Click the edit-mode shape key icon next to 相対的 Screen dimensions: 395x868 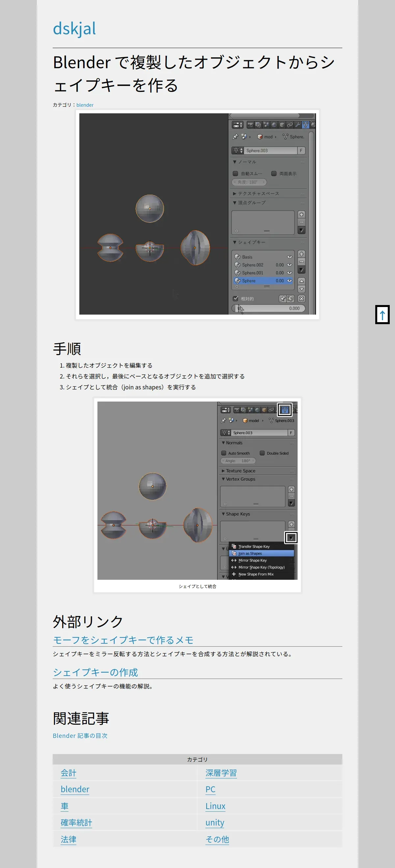pos(290,299)
